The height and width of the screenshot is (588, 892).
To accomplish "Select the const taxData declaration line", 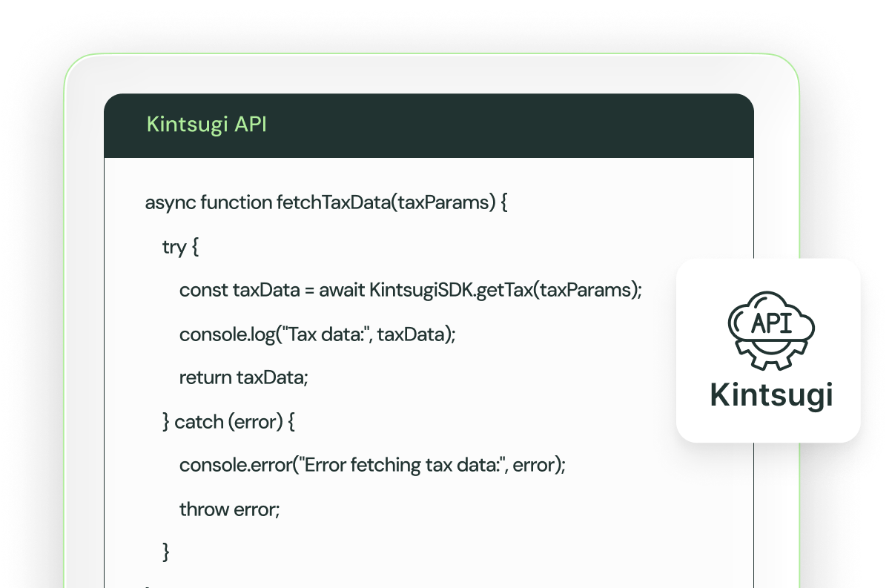I will (410, 290).
